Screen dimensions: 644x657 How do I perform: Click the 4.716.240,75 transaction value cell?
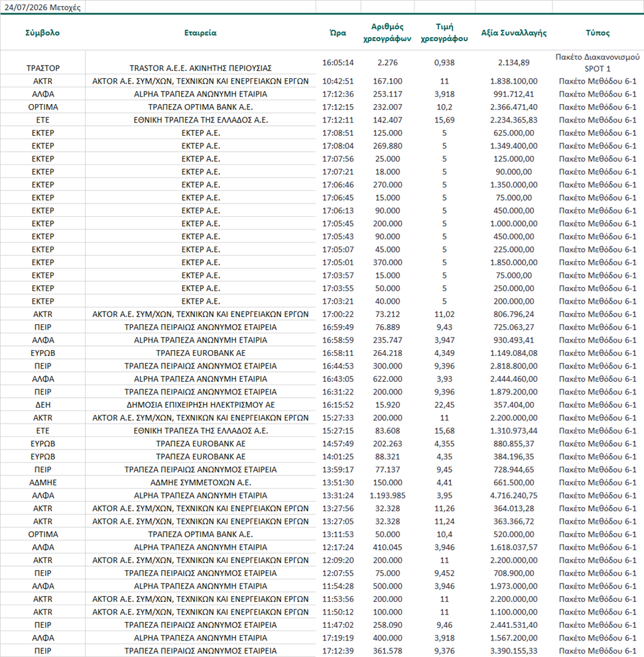point(513,495)
